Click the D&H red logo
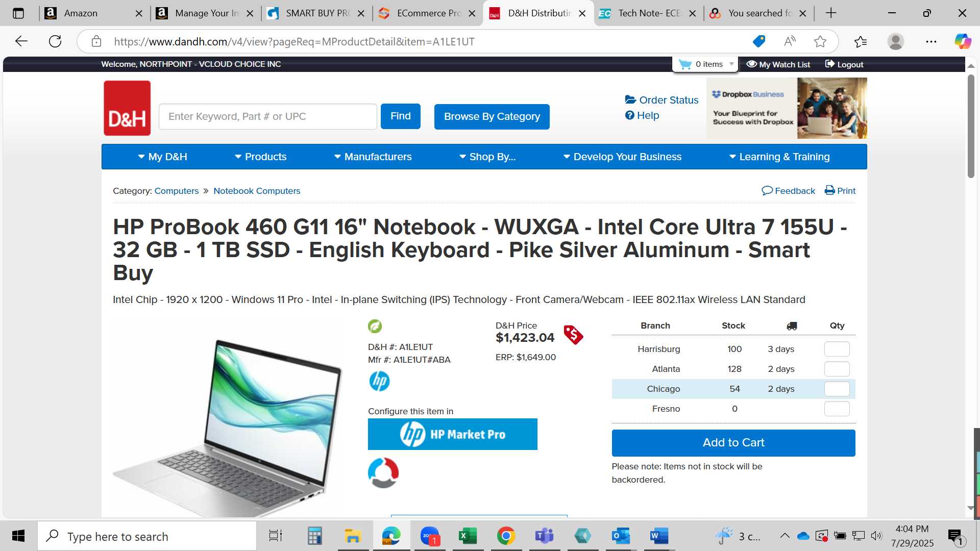 [x=127, y=108]
